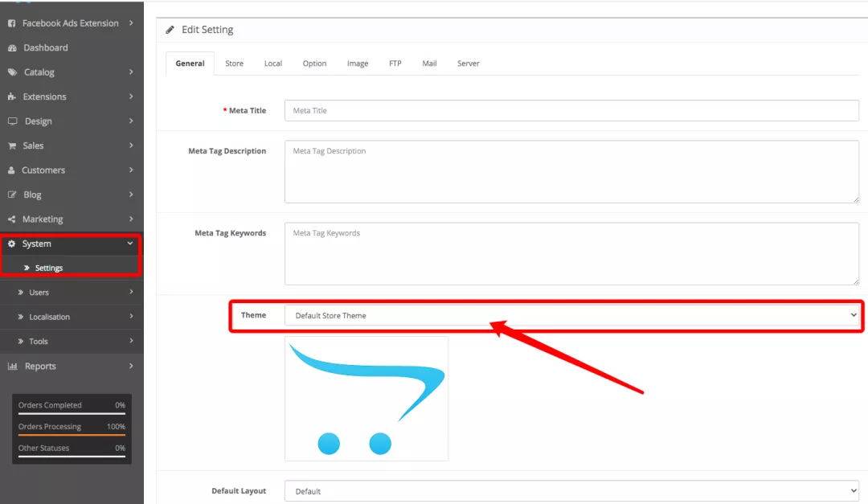Click the Reports bar chart icon

13,366
